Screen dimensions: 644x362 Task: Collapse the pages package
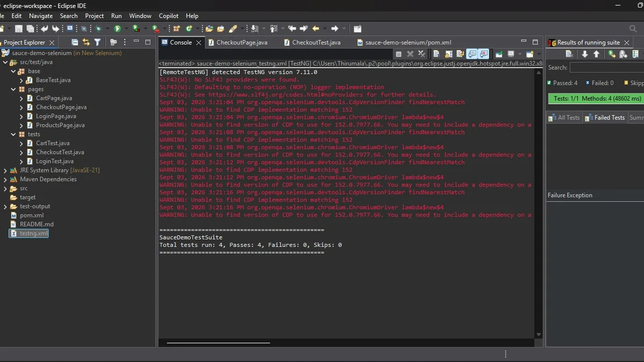13,90
